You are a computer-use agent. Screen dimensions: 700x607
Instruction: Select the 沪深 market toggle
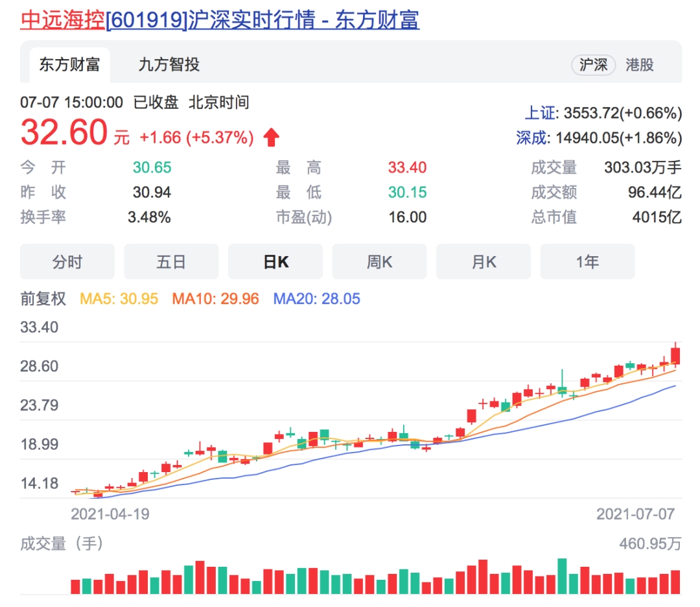pyautogui.click(x=593, y=65)
